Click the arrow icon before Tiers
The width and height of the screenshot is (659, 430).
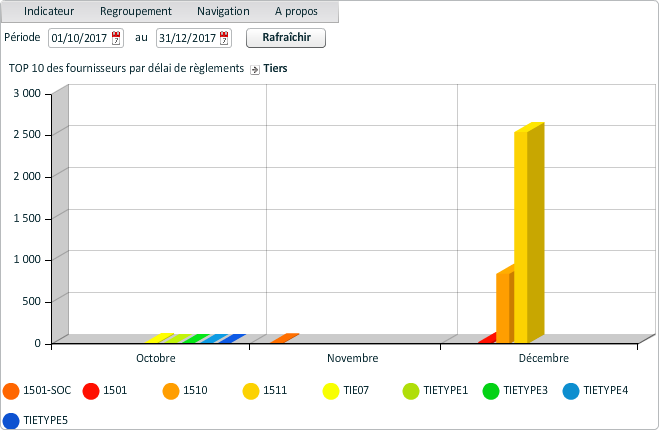coord(255,70)
